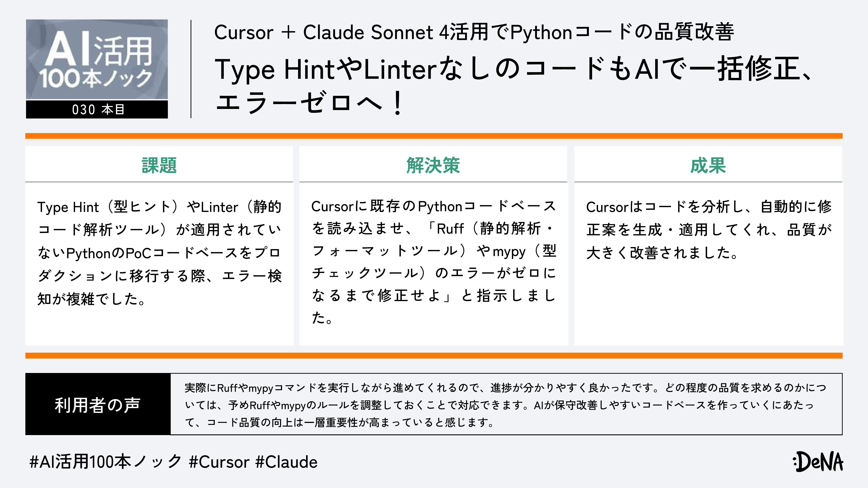Click the 解決策 paragraph about Ruff and mypy

coord(433,262)
